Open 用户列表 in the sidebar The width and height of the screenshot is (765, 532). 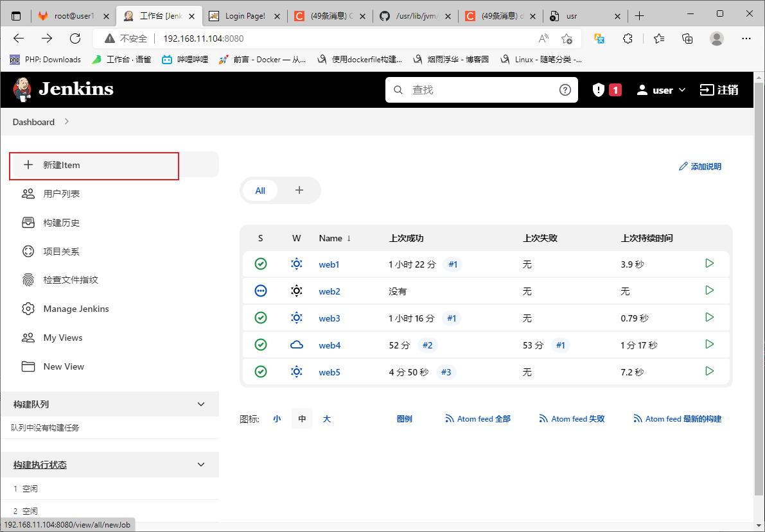click(61, 194)
